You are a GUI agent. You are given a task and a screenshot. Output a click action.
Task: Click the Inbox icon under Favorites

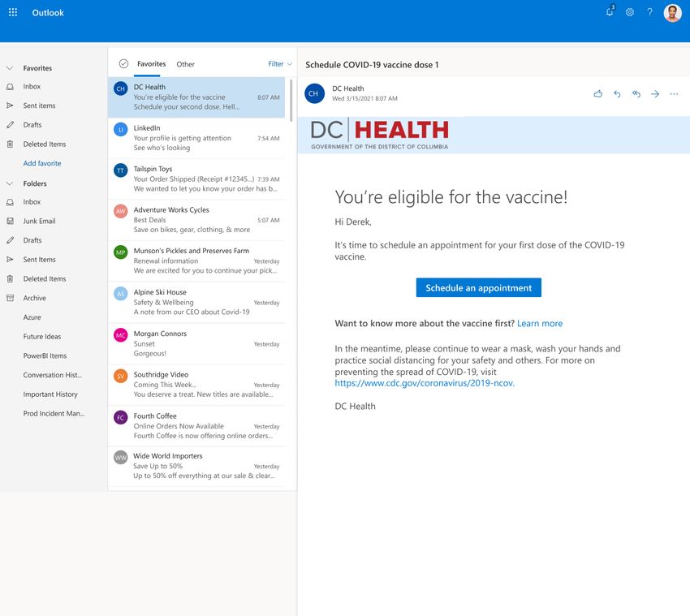(x=10, y=87)
